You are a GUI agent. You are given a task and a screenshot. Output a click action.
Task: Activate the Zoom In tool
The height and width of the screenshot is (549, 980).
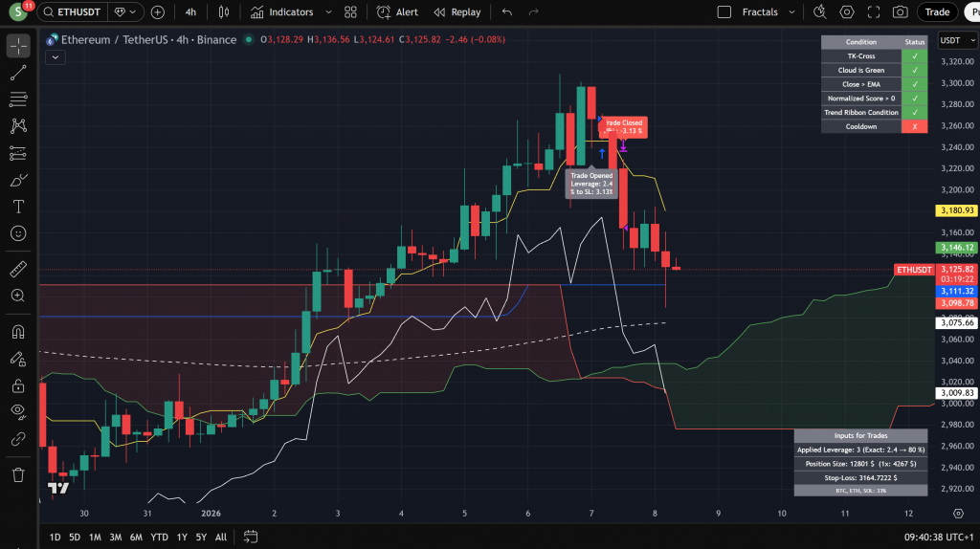click(x=18, y=296)
